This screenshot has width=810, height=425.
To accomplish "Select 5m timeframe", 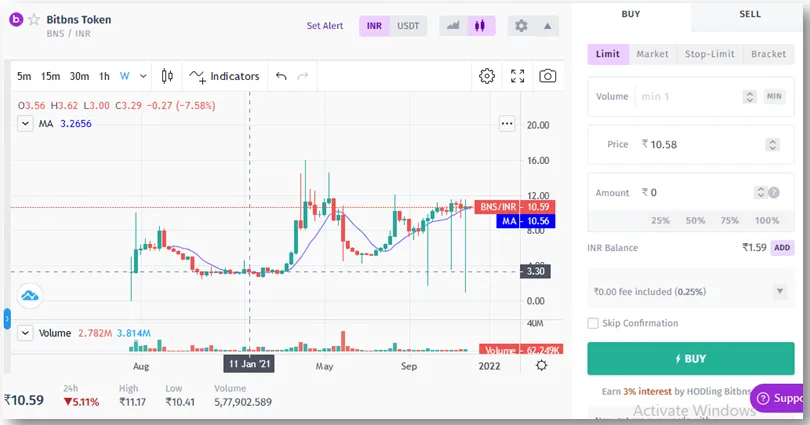I will (24, 76).
